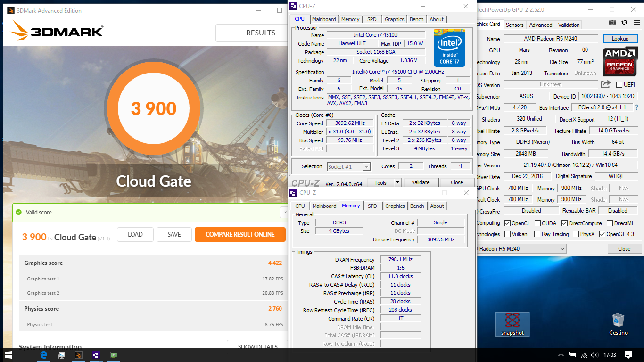Open the Windows Start menu
Viewport: 644px width, 362px height.
click(x=8, y=355)
